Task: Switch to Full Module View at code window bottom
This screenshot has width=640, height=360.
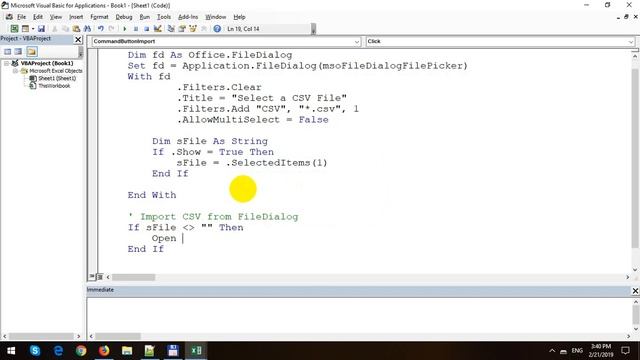Action: [x=100, y=277]
